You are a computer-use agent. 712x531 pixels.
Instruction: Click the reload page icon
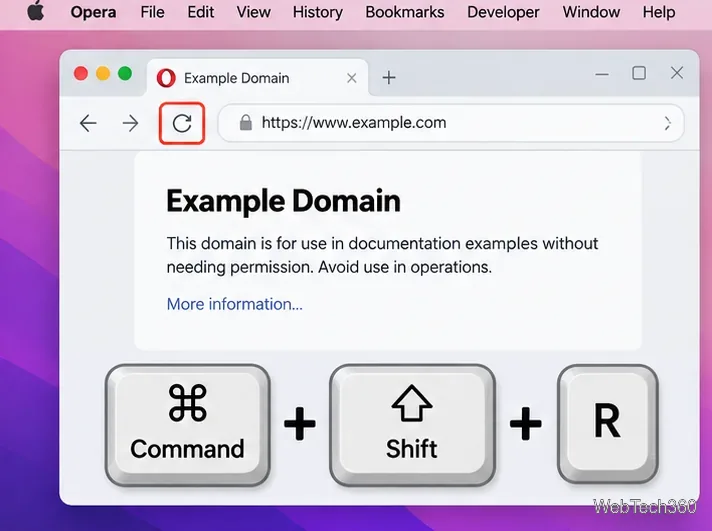[182, 123]
